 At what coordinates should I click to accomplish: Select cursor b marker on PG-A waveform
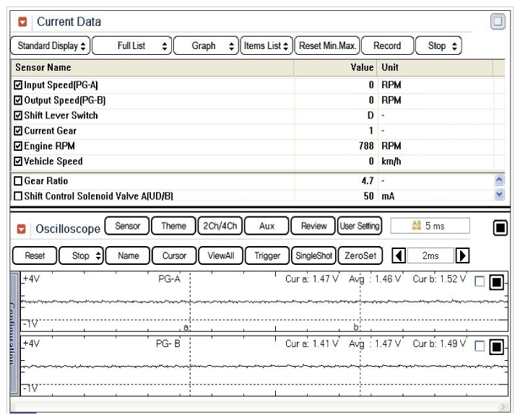coord(356,327)
